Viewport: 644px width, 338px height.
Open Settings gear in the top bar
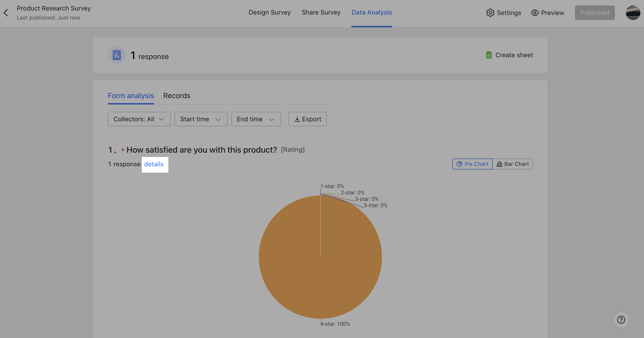(x=504, y=13)
